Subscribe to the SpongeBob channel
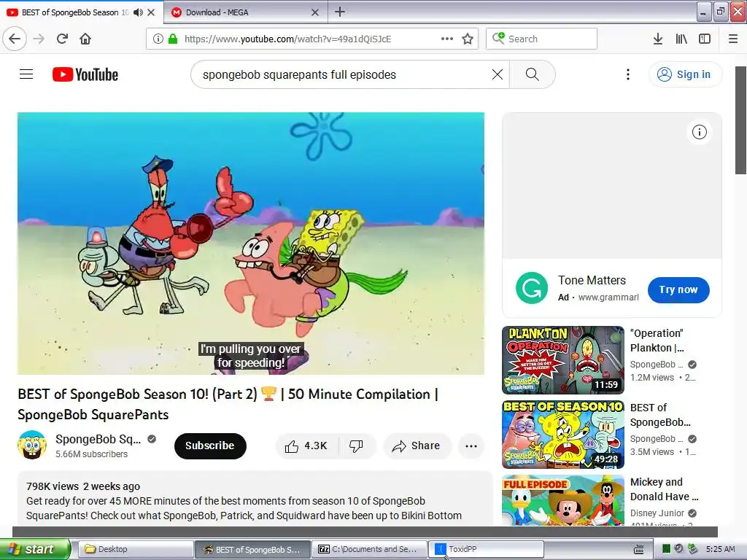 210,446
